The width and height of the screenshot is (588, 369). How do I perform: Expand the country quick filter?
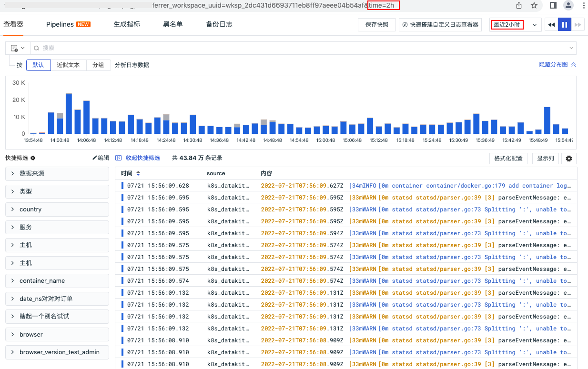click(57, 209)
